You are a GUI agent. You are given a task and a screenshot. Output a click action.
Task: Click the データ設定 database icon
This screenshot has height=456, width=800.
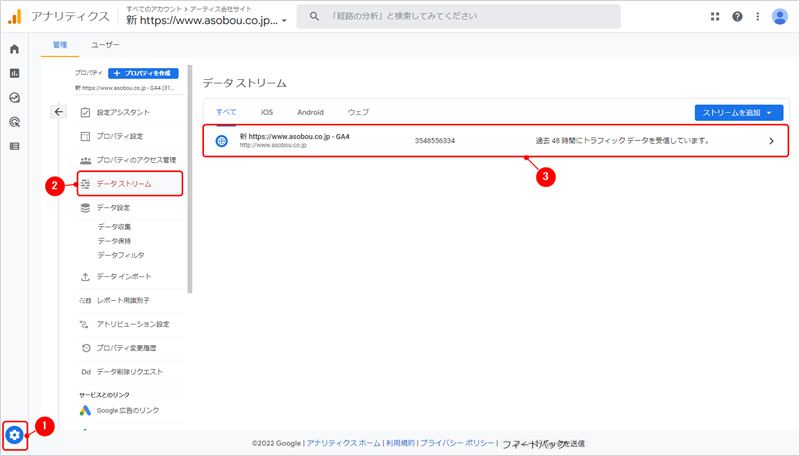pos(85,208)
